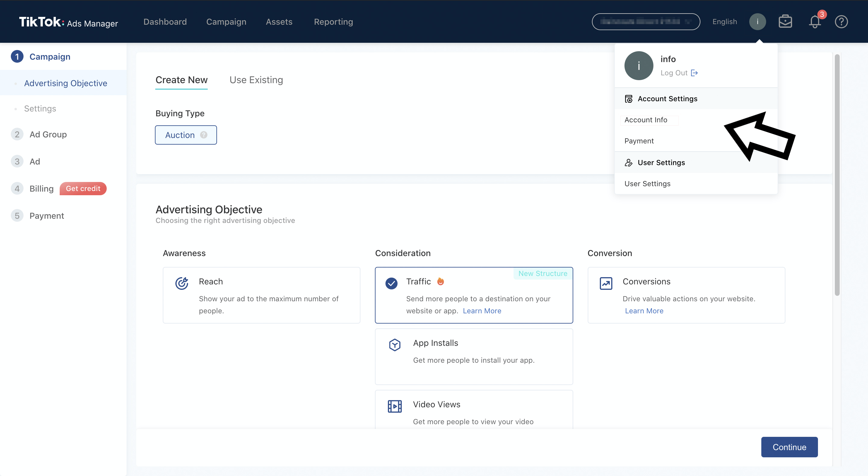The width and height of the screenshot is (868, 476).
Task: Click Account Info in the account menu
Action: (x=646, y=120)
